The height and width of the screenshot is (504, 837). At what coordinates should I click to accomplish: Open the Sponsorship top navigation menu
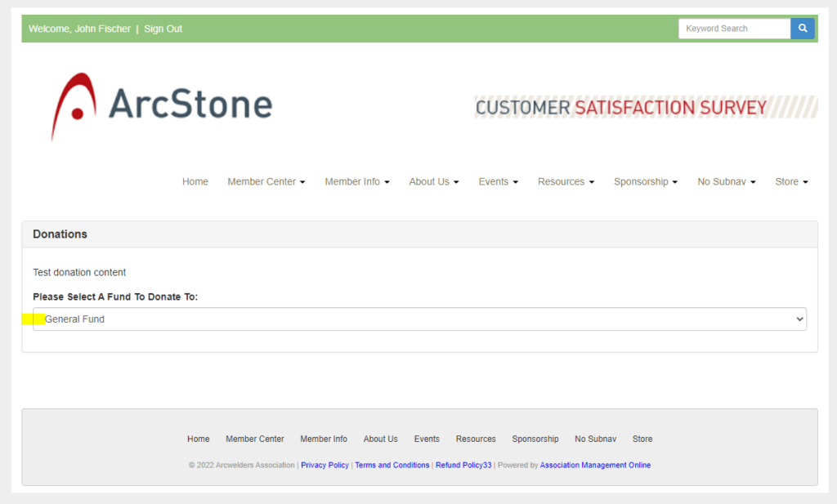tap(645, 181)
